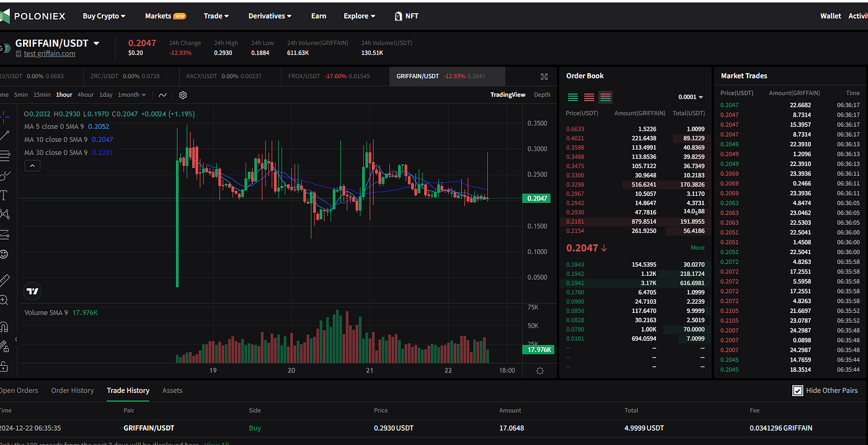This screenshot has width=868, height=445.
Task: Show only asks in order book
Action: coord(589,97)
